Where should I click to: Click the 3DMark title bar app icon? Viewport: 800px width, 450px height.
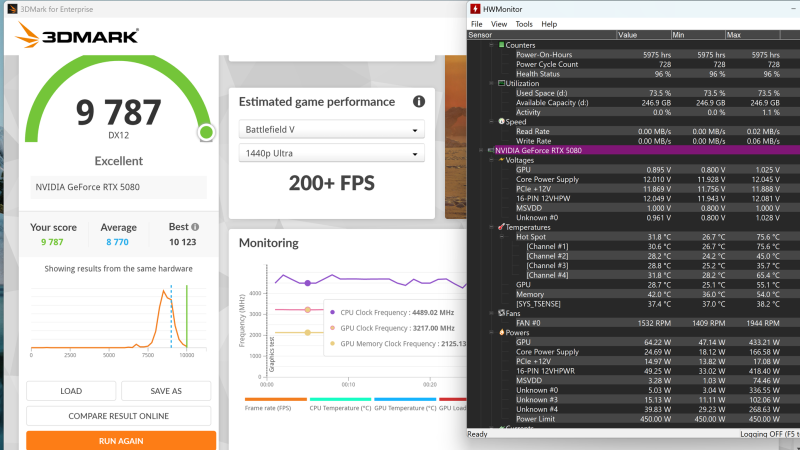pos(12,9)
